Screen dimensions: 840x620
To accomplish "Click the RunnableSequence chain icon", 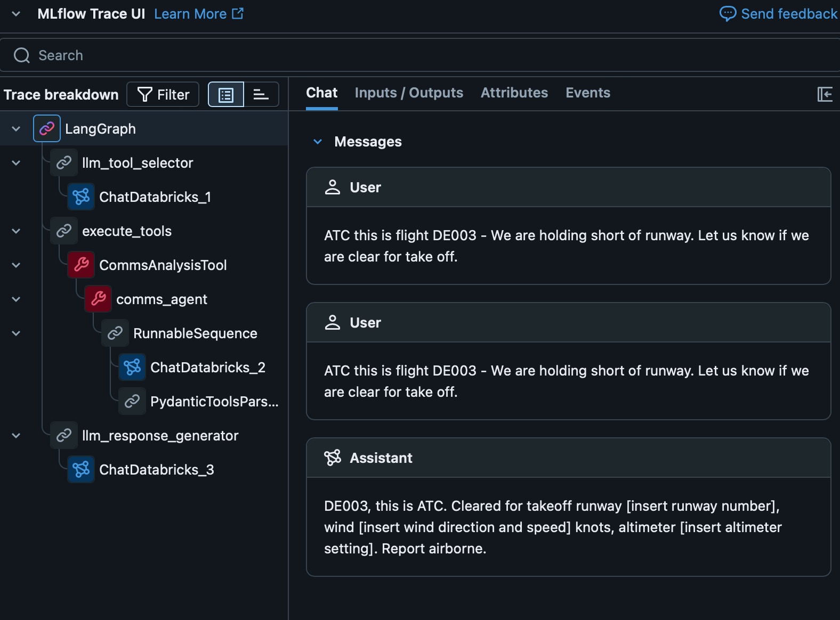I will 115,333.
